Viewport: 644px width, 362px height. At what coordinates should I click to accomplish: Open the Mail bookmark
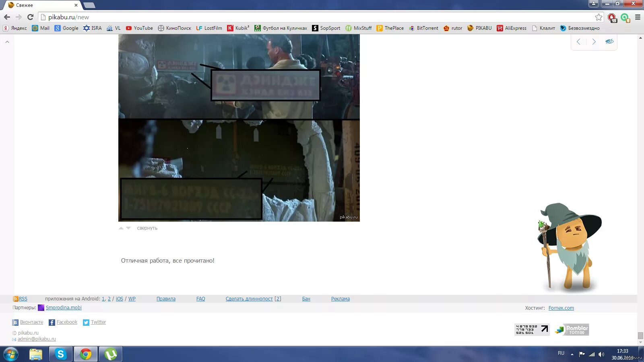click(x=41, y=28)
